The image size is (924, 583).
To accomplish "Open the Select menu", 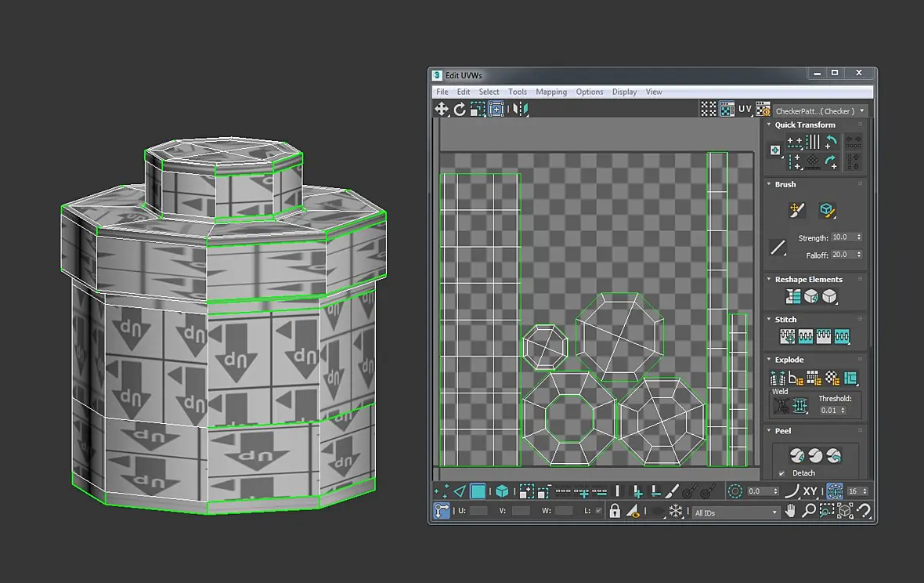I will tap(489, 92).
